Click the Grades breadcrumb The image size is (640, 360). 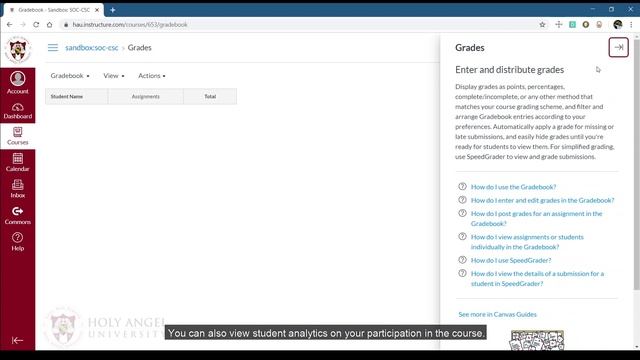[140, 48]
